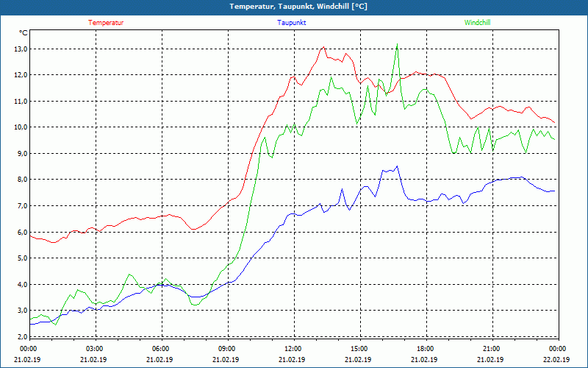Select the 9,0 y-axis value
This screenshot has height=368, width=588.
point(23,154)
